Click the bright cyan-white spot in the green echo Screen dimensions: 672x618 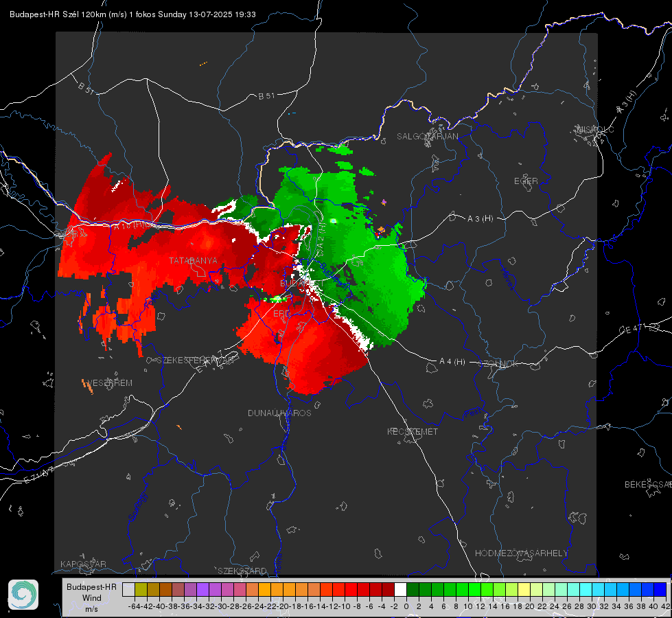pyautogui.click(x=333, y=221)
